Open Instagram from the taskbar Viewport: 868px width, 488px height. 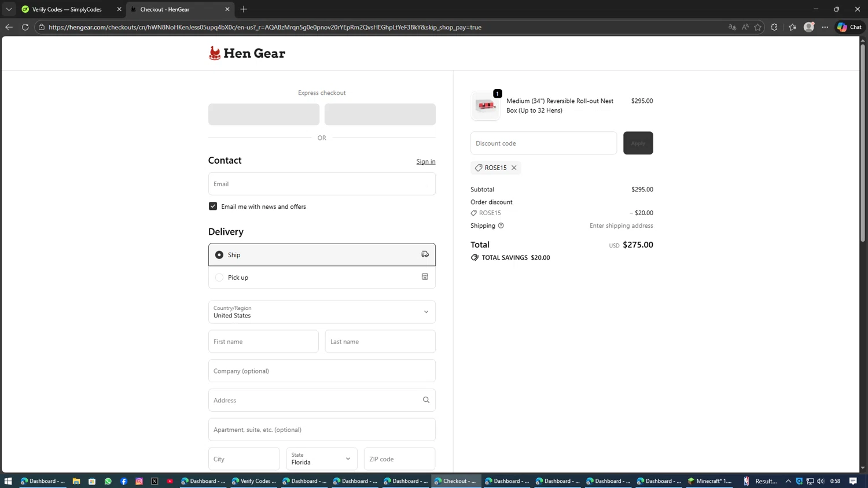pos(139,481)
